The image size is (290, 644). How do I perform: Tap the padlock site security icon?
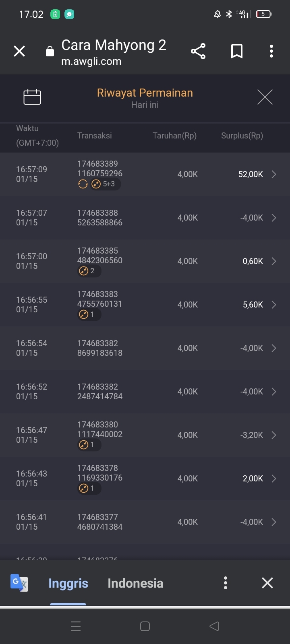pos(50,51)
